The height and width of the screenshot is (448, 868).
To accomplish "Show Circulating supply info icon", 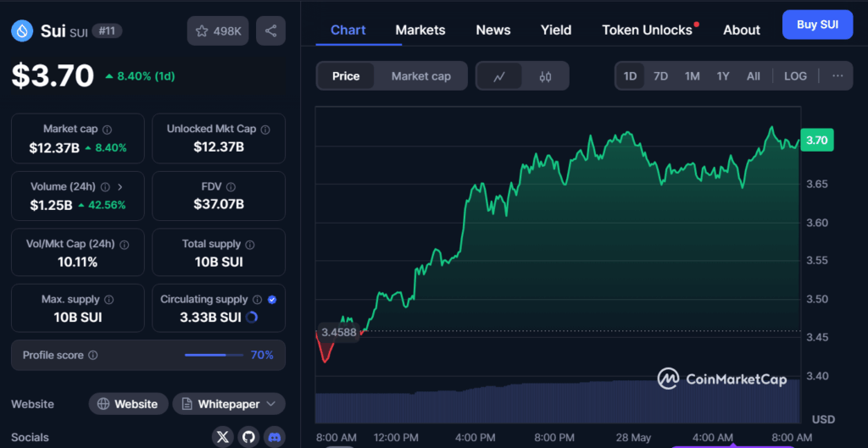I will 257,300.
